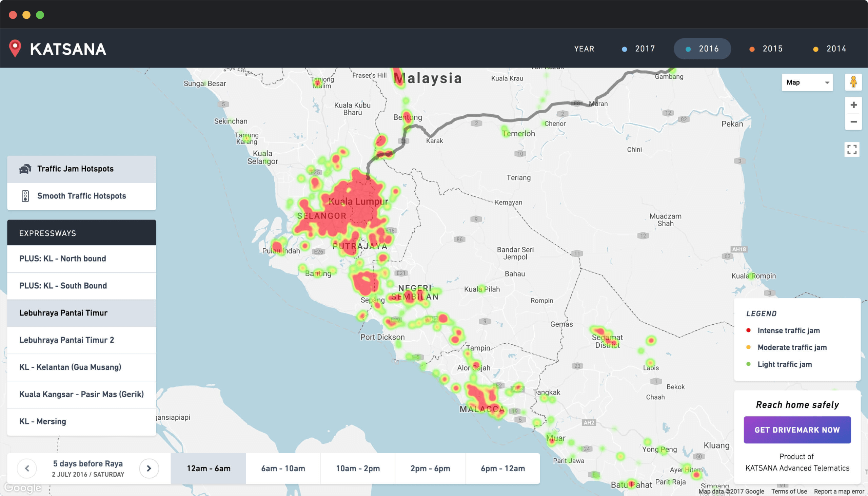Viewport: 868px width, 496px height.
Task: Click the Port Dickson map label
Action: pos(382,337)
